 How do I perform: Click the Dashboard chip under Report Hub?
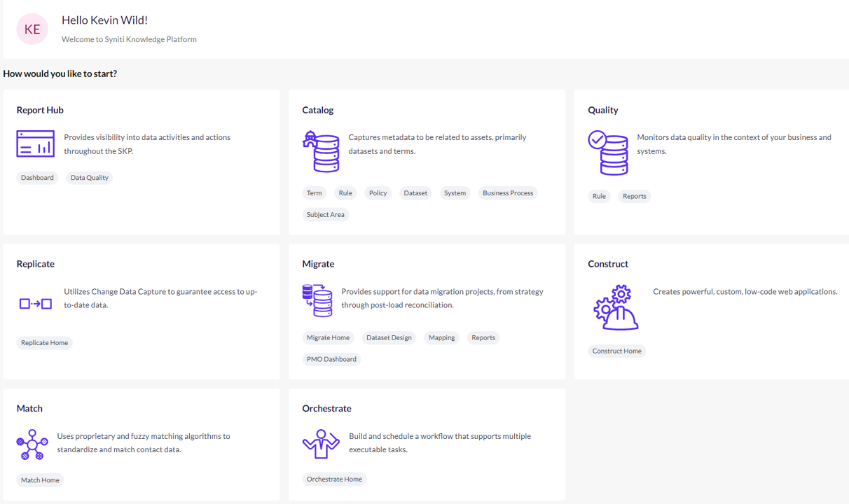click(x=37, y=177)
